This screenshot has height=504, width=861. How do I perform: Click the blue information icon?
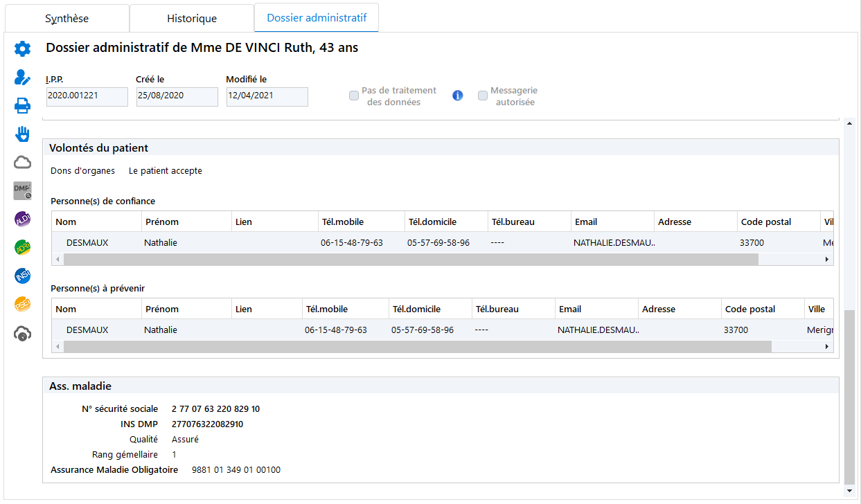[457, 96]
